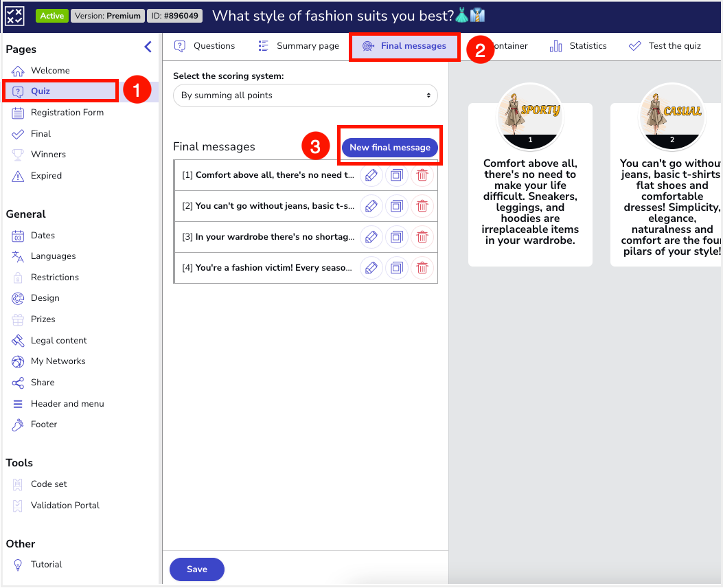Click the Sporty preview card image

530,117
